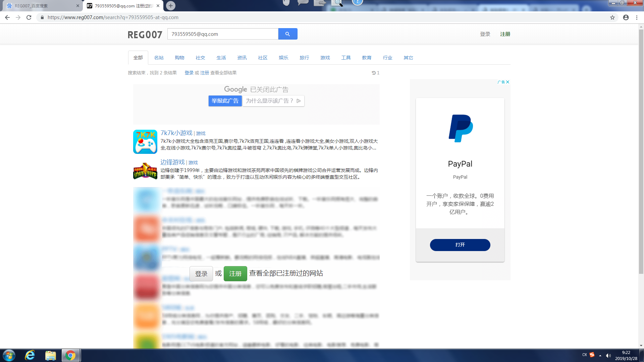Click 举报此广告 report ad button
This screenshot has height=362, width=644.
(x=225, y=101)
